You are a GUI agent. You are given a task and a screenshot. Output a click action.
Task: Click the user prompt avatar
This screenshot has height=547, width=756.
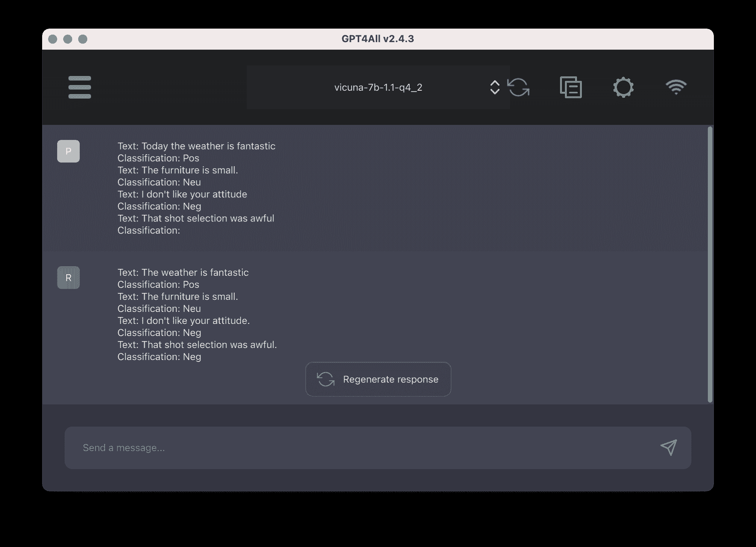[68, 151]
